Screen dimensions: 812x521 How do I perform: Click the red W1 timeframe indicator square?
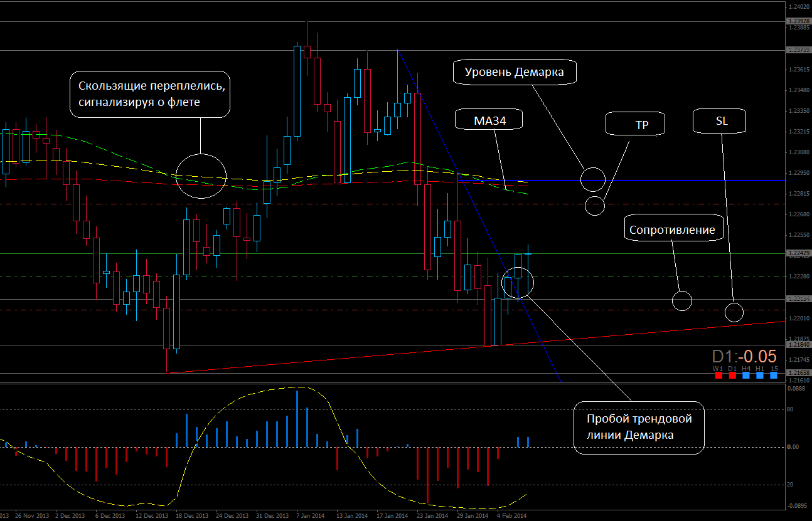point(718,375)
